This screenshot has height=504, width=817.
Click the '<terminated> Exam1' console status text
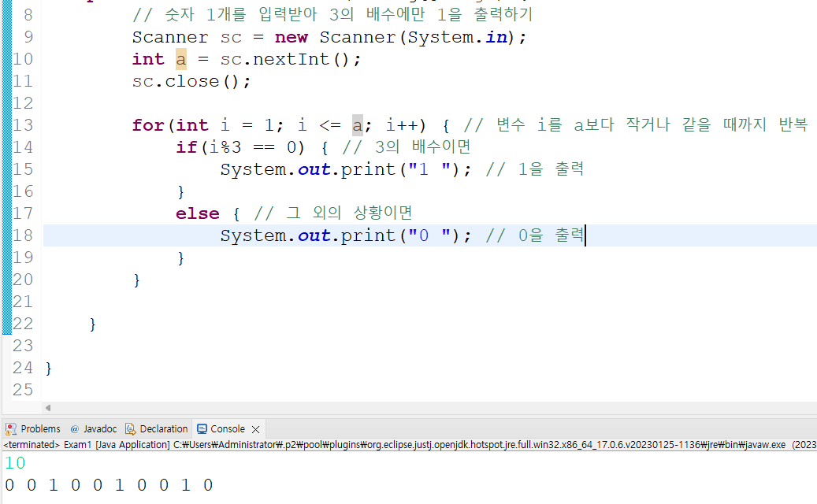[47, 445]
